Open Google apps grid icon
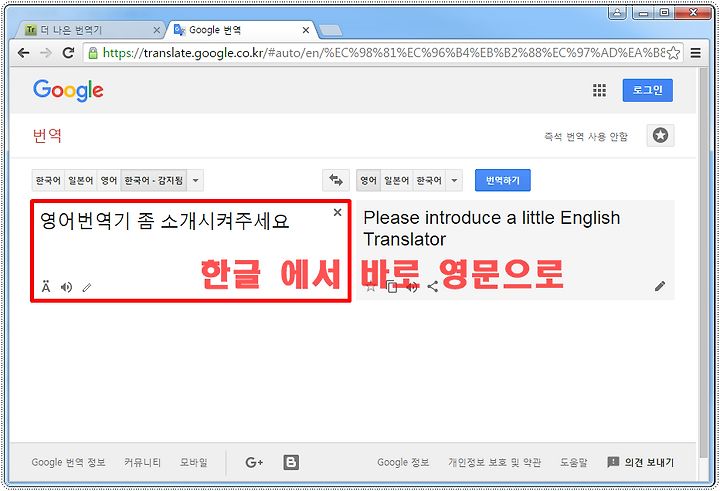 point(599,90)
